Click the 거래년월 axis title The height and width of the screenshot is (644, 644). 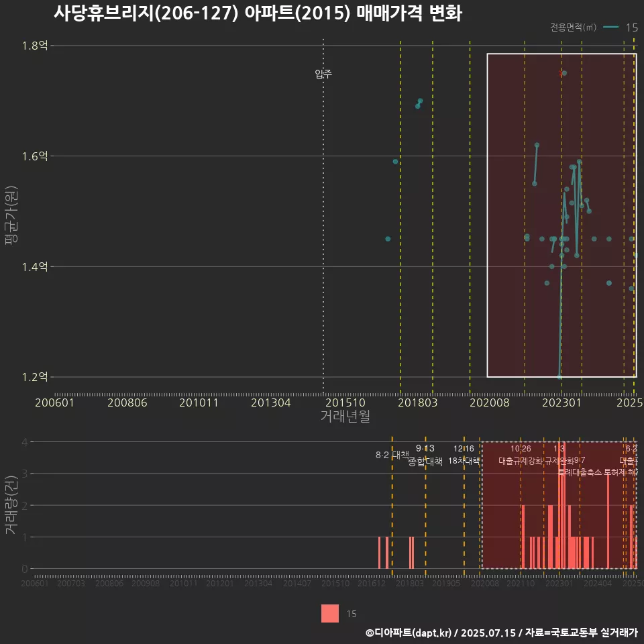point(345,416)
